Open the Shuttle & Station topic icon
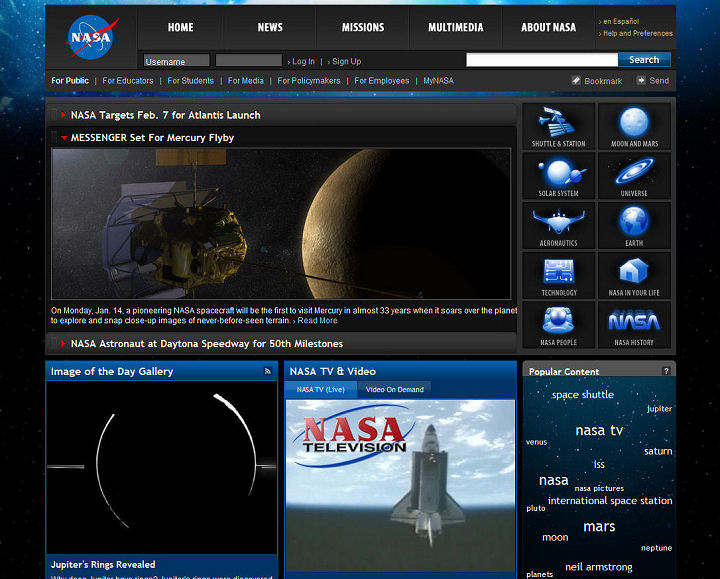This screenshot has height=579, width=720. point(558,127)
